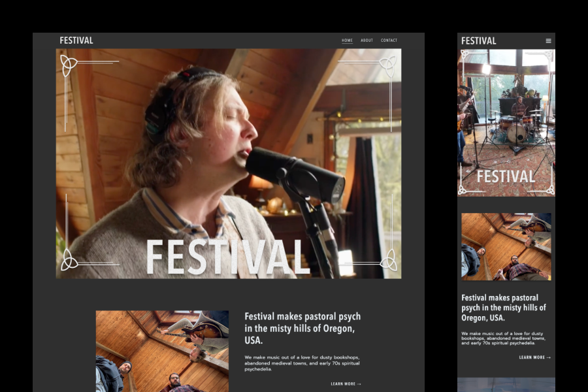Click the top-right Celtic knot ornament
Image resolution: width=588 pixels, height=392 pixels.
(388, 67)
